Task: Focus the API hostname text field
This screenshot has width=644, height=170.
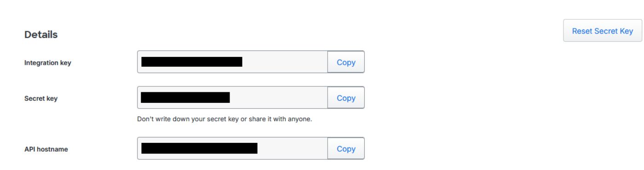Action: pyautogui.click(x=232, y=148)
